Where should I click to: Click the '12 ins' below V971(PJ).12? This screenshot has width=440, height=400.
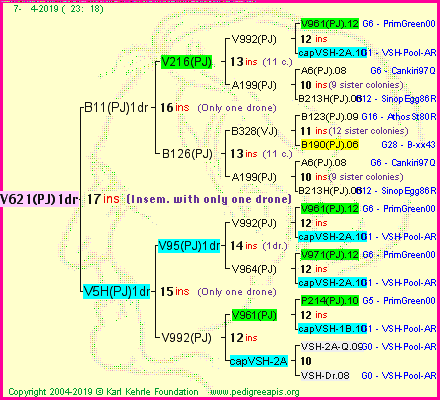(314, 269)
